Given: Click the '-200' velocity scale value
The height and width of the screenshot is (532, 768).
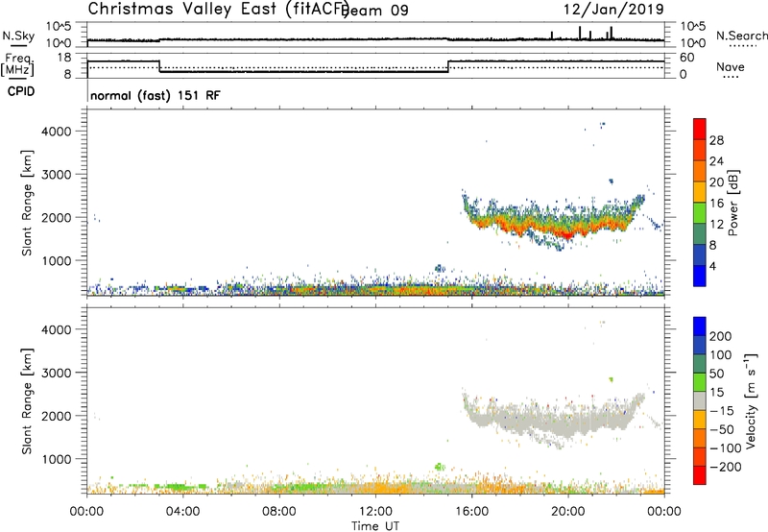Looking at the screenshot, I should pyautogui.click(x=726, y=467).
